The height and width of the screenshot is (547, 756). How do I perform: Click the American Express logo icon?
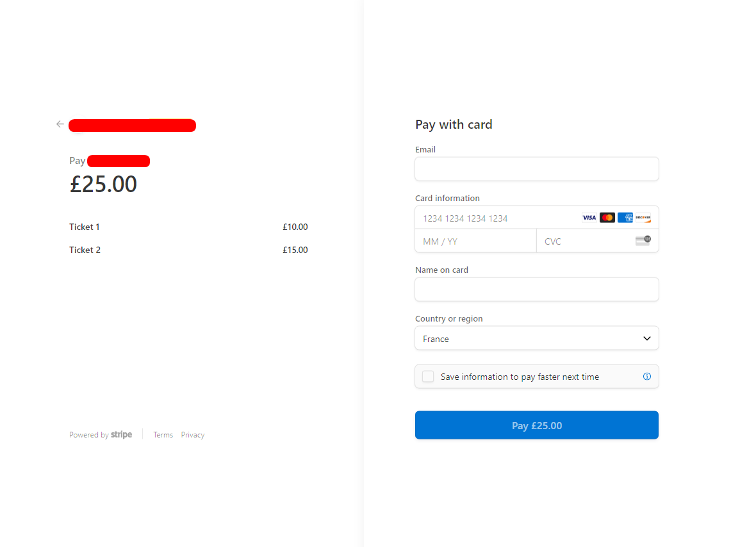coord(625,218)
